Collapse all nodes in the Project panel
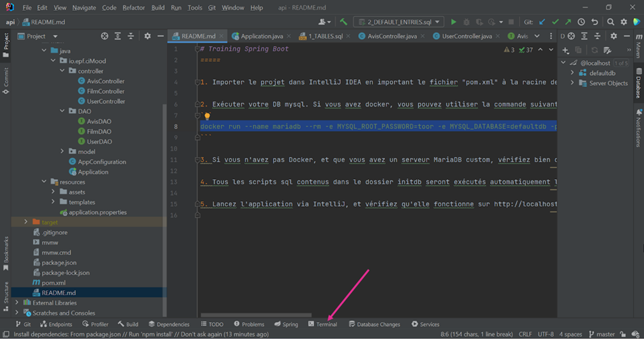This screenshot has width=644, height=339. point(131,36)
